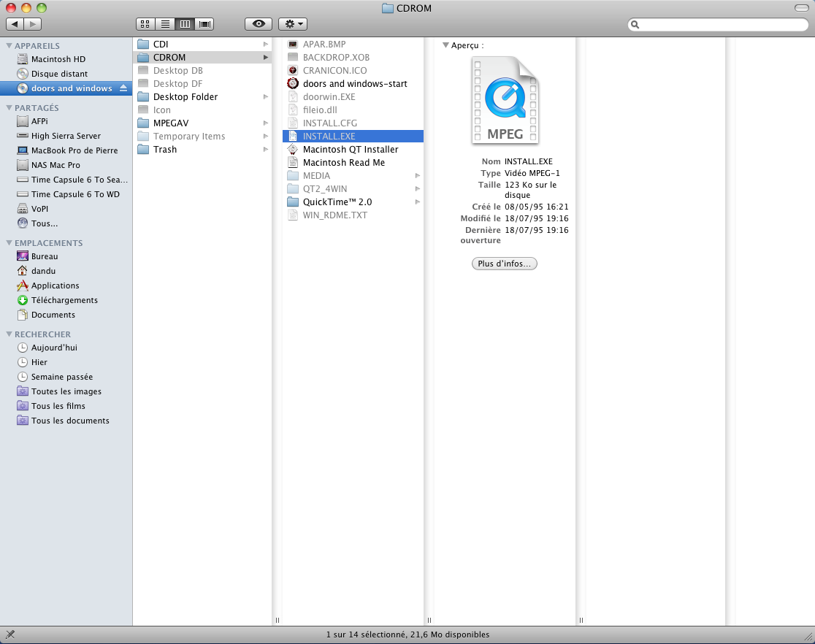This screenshot has height=644, width=815.
Task: Open the AFPi shared server
Action: [66, 121]
